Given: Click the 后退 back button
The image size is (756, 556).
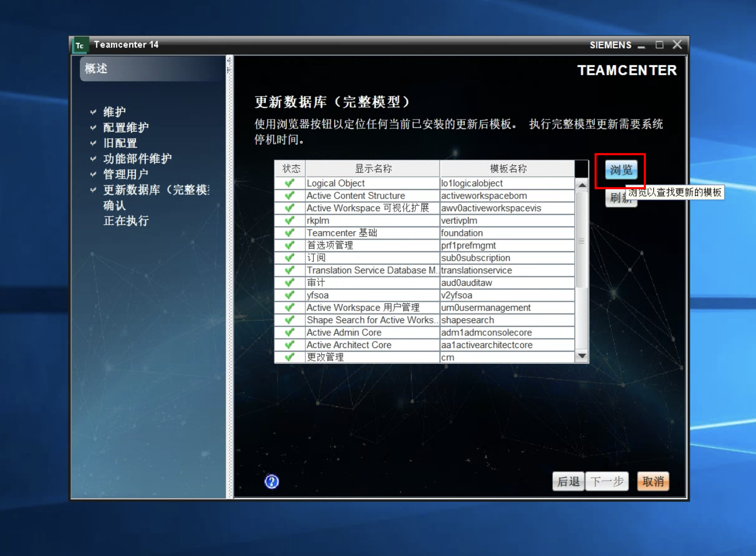Looking at the screenshot, I should point(568,481).
